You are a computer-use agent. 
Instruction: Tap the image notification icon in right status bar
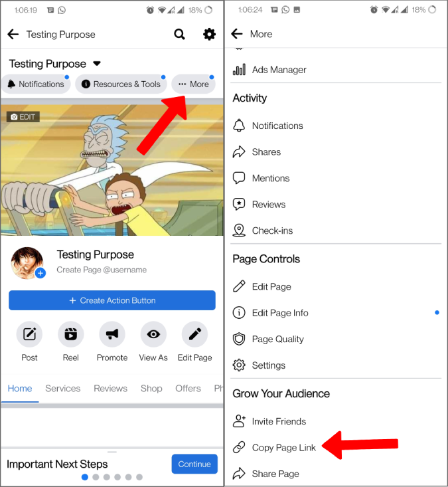coord(297,9)
